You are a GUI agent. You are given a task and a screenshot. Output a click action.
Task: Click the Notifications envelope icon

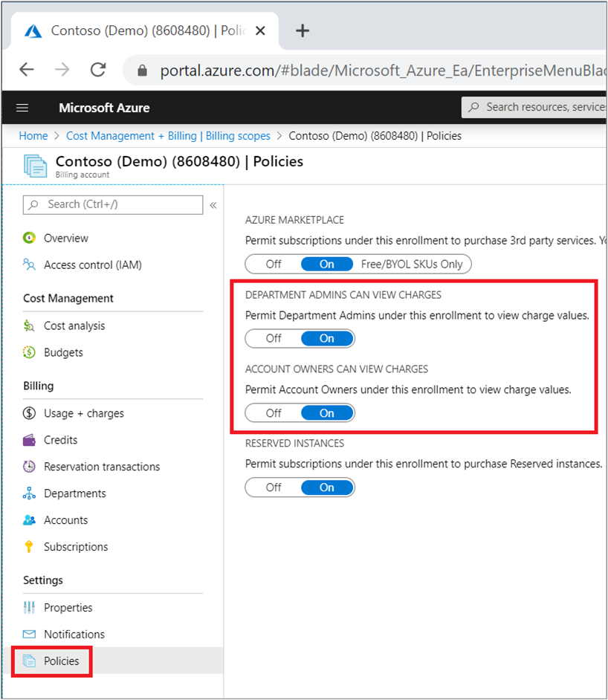[29, 634]
